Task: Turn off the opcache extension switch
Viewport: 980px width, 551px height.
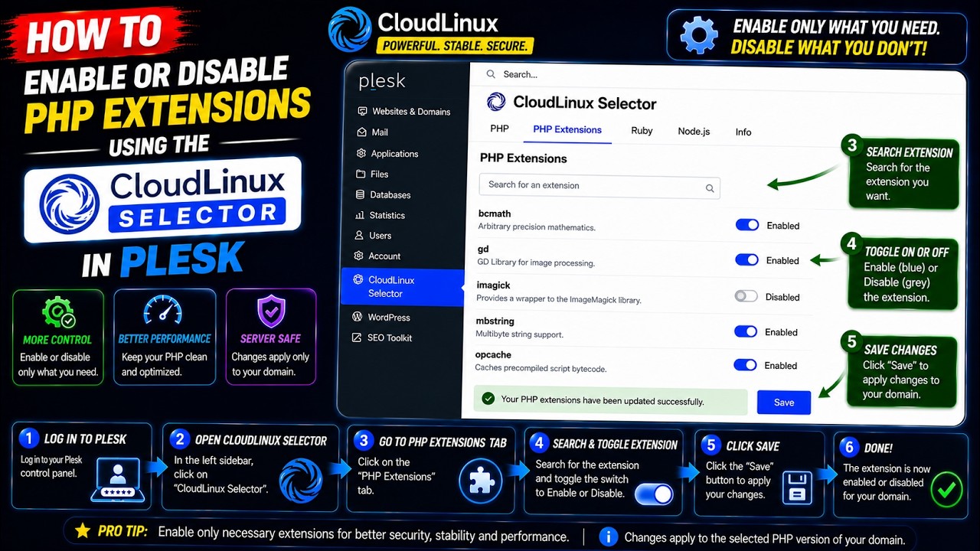Action: pos(745,365)
